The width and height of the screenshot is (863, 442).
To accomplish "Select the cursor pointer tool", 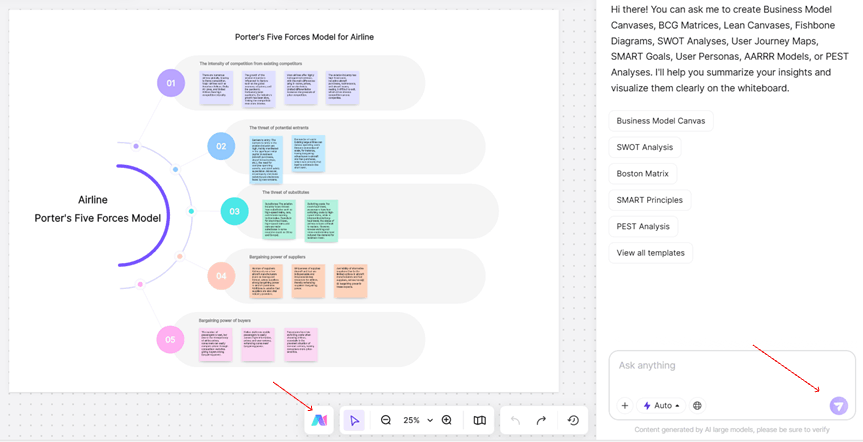I will click(x=354, y=421).
